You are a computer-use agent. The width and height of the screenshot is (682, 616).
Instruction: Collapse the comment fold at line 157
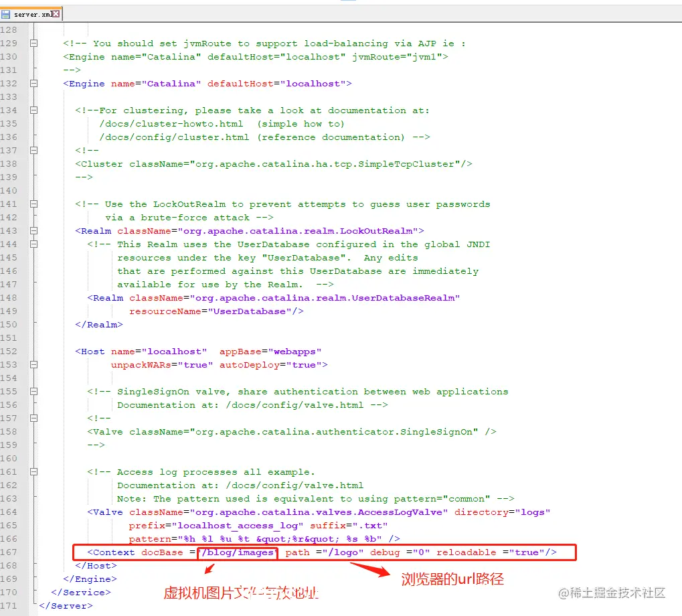coord(33,418)
